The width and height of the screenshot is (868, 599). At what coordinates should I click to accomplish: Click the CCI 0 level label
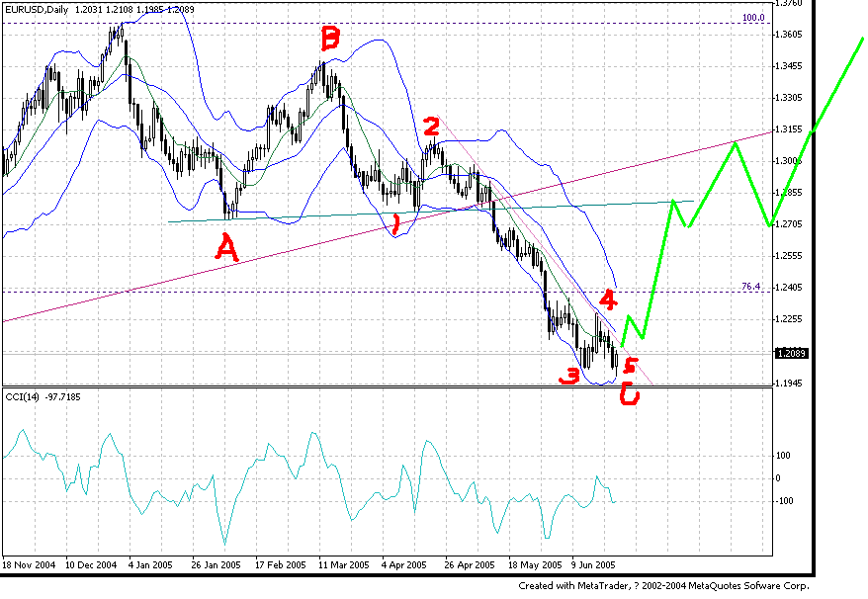(x=779, y=478)
